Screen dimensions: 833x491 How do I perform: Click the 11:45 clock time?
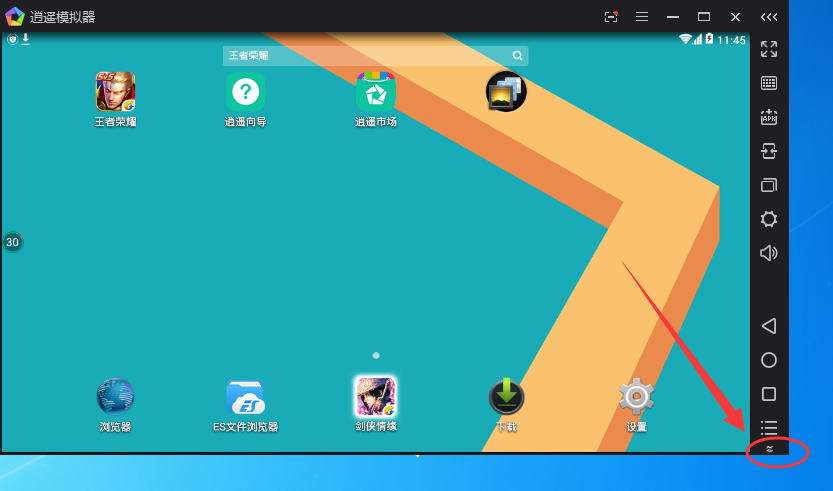pos(732,40)
